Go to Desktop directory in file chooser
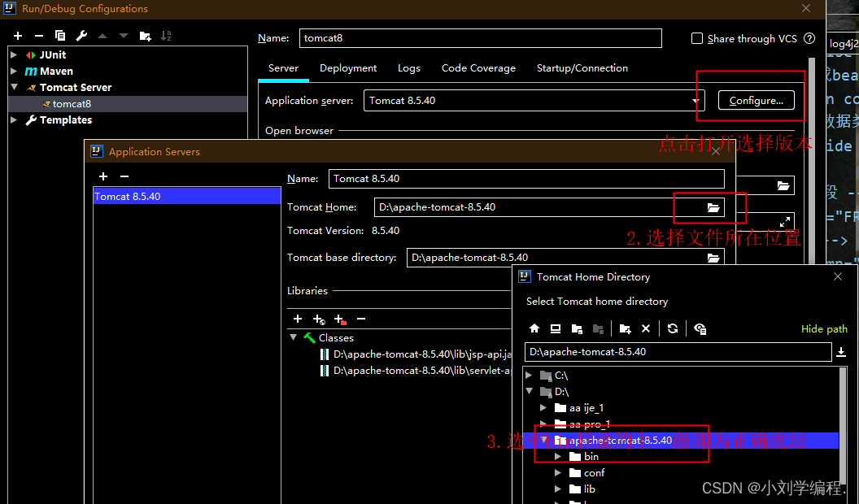Viewport: 859px width, 504px height. click(x=556, y=328)
